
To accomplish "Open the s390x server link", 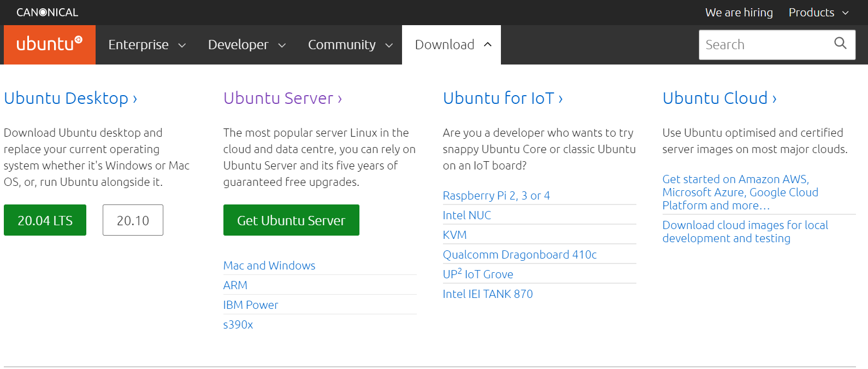I will tap(238, 325).
